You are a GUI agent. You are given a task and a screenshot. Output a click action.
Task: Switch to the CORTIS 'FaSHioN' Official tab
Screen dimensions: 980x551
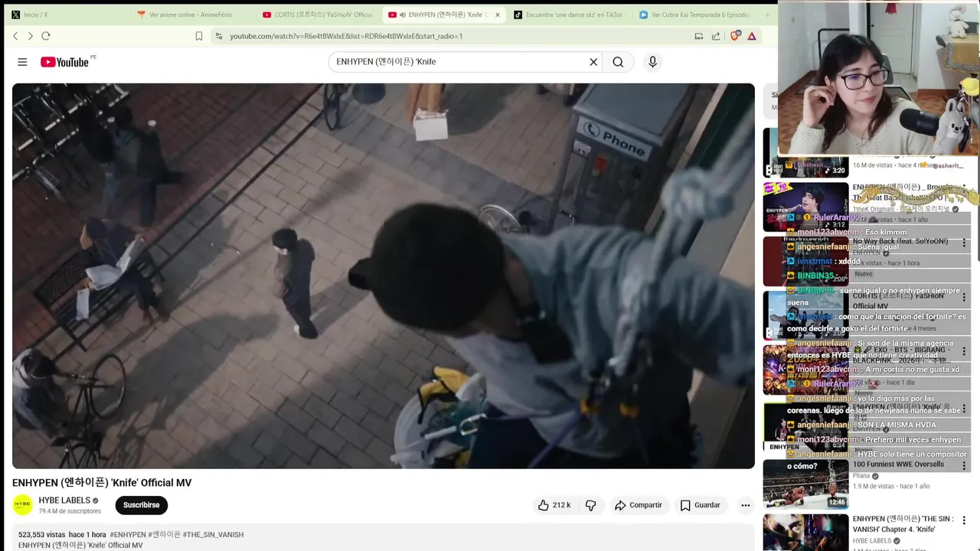(x=318, y=15)
